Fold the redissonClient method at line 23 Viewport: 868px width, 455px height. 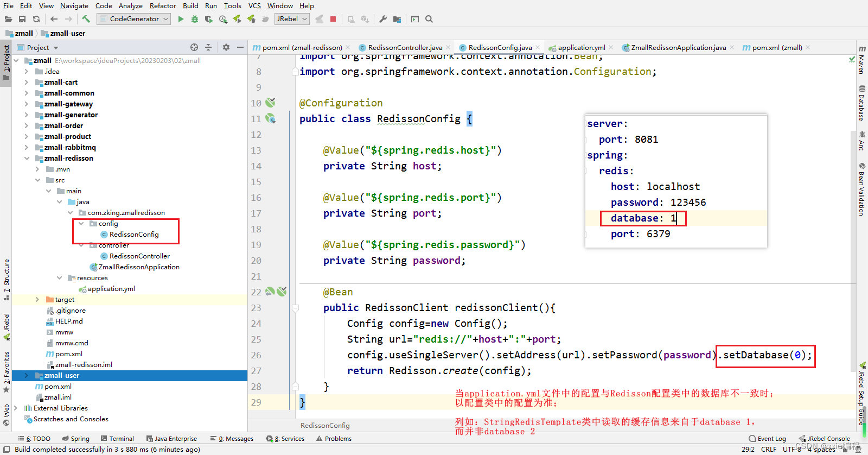pos(296,308)
